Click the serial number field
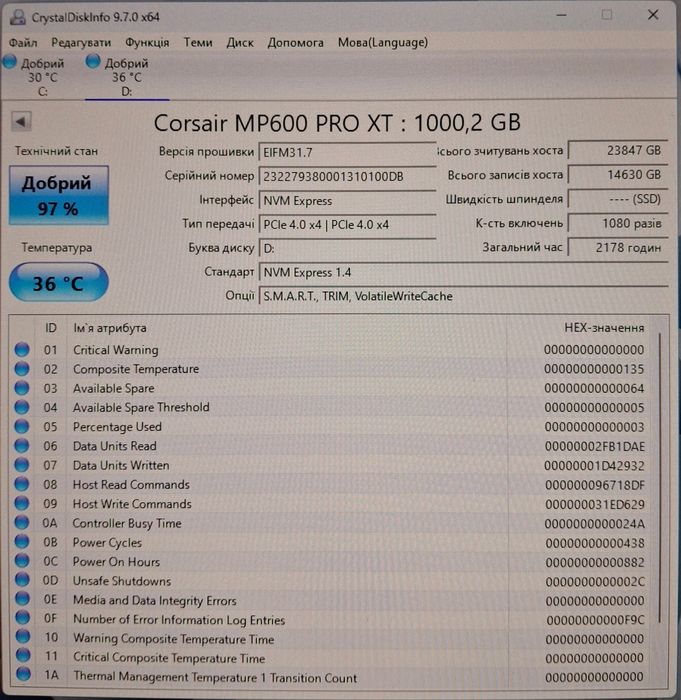Viewport: 681px width, 700px height. [x=347, y=176]
